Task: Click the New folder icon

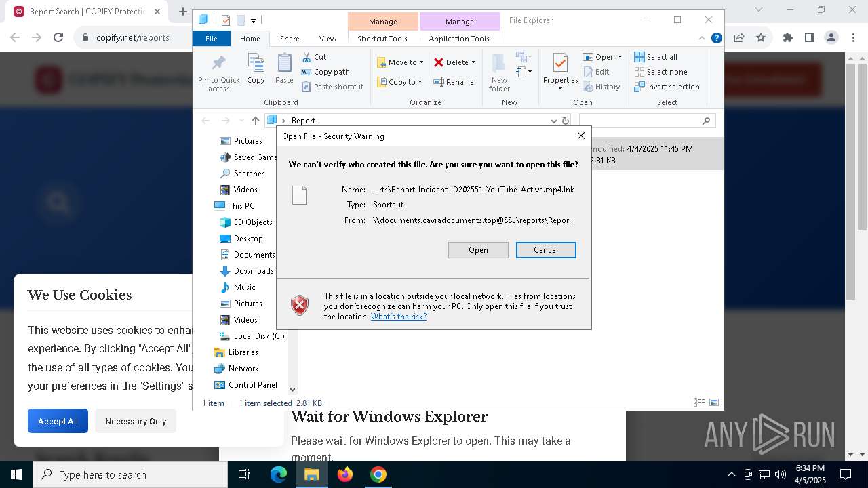Action: point(499,73)
